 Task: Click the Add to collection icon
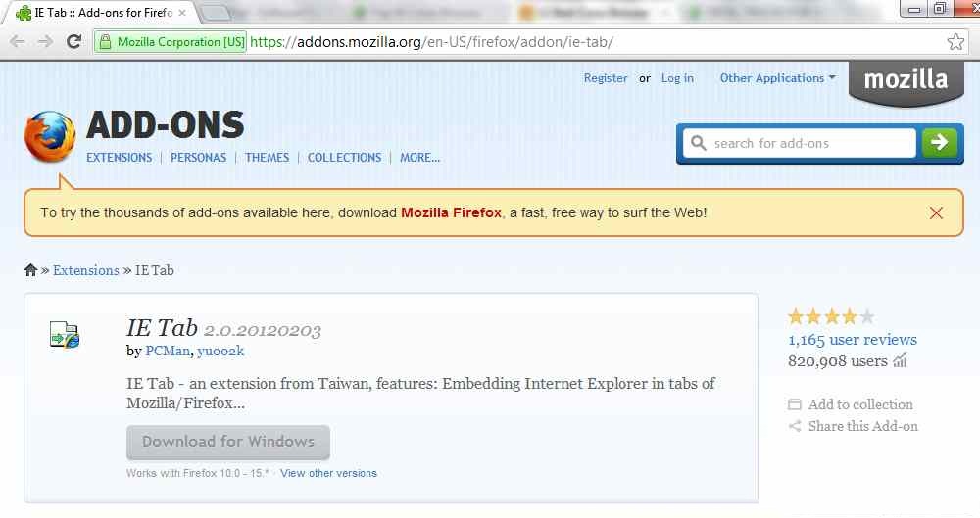(795, 404)
